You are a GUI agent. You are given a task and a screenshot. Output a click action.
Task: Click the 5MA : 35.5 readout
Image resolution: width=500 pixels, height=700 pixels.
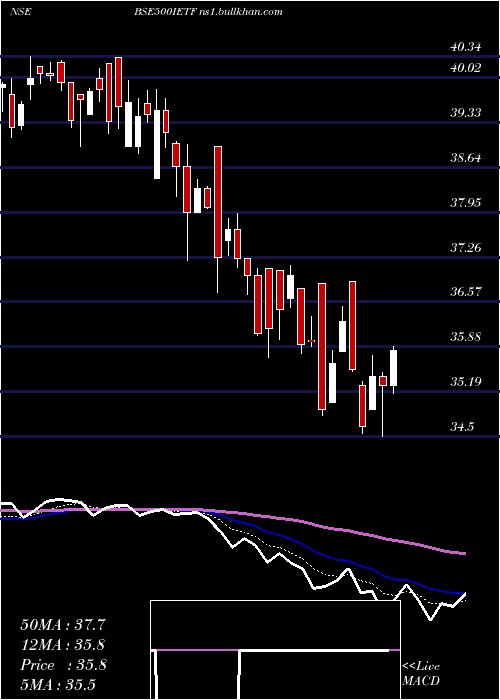(58, 684)
